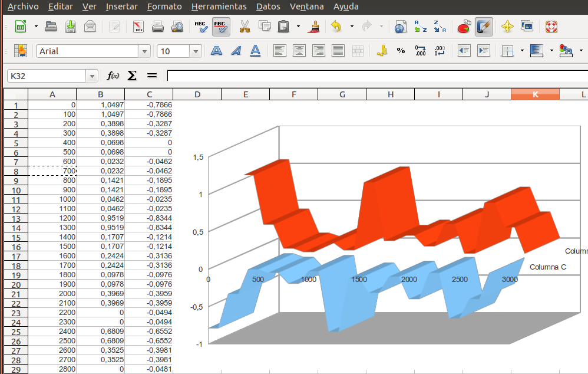Image resolution: width=588 pixels, height=374 pixels.
Task: Click Merge and Center Cells icon
Action: [x=358, y=51]
